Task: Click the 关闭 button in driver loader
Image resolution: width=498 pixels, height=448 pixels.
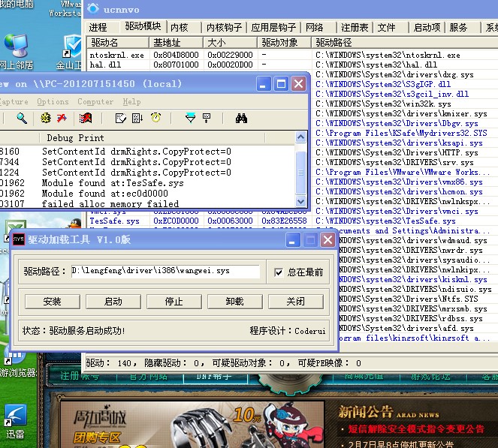Action: (x=296, y=302)
